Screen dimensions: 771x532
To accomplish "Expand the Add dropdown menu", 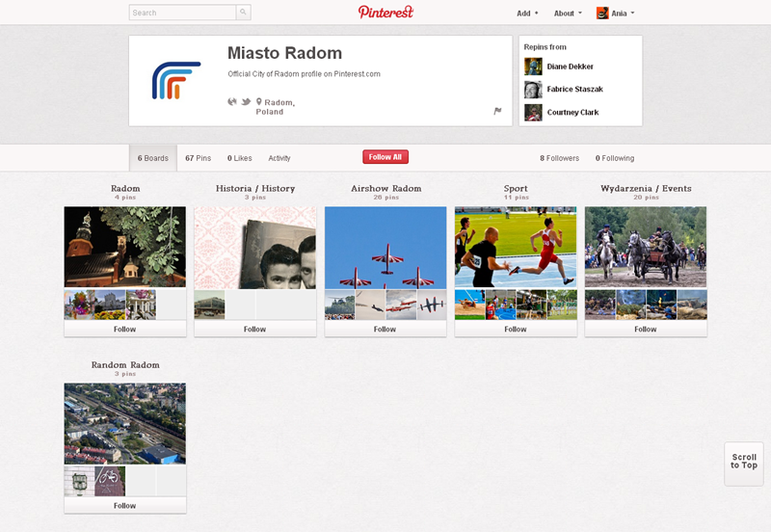I will [x=527, y=13].
